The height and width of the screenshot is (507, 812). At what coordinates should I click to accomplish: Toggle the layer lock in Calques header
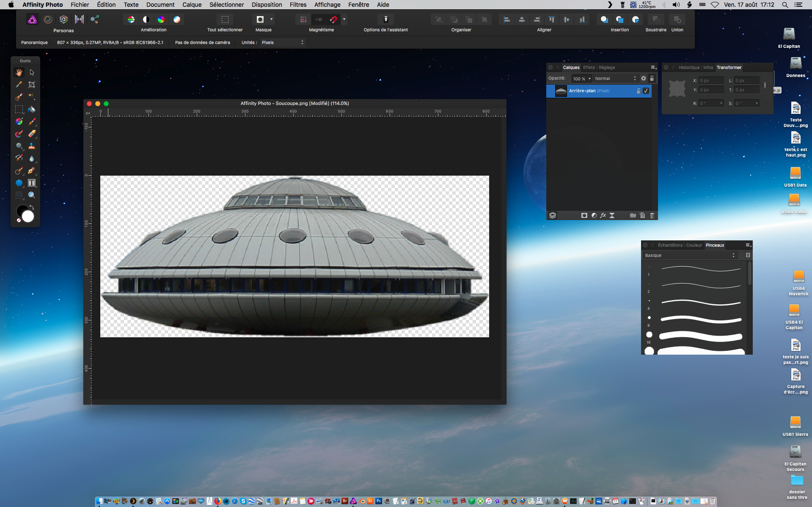[652, 78]
